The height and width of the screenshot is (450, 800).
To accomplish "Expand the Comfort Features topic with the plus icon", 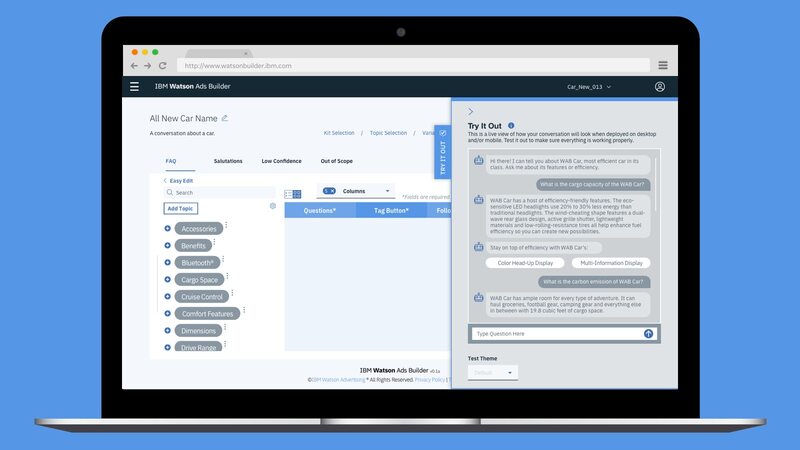I will pos(167,313).
